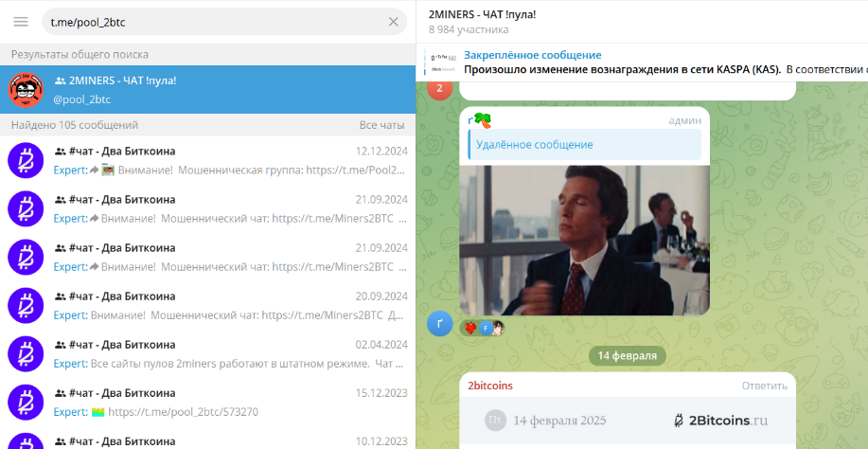This screenshot has width=868, height=449.
Task: Click the heart reaction under the GIF
Action: pyautogui.click(x=470, y=329)
